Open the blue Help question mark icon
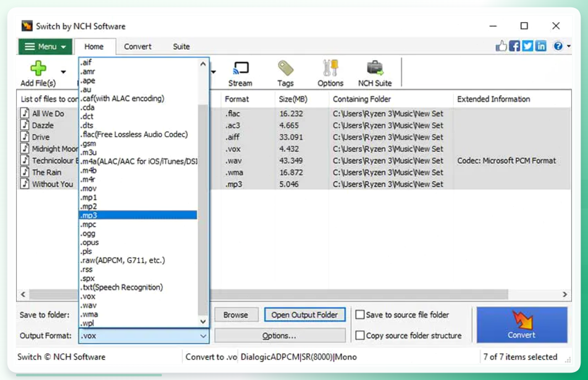This screenshot has width=588, height=380. pos(558,46)
